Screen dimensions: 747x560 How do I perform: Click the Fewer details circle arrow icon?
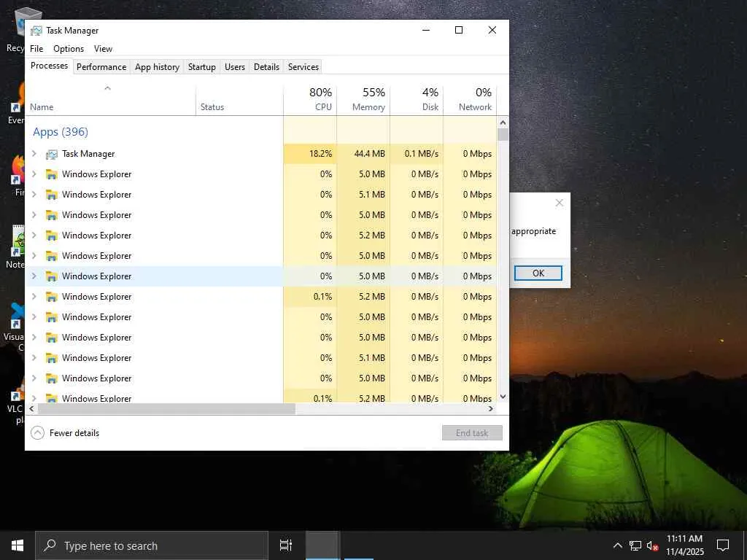click(38, 433)
